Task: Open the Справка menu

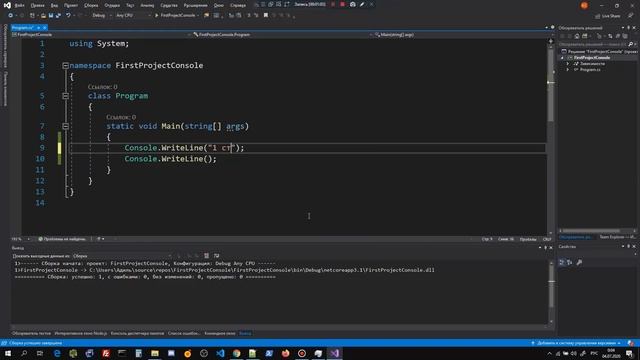Action: click(x=238, y=5)
